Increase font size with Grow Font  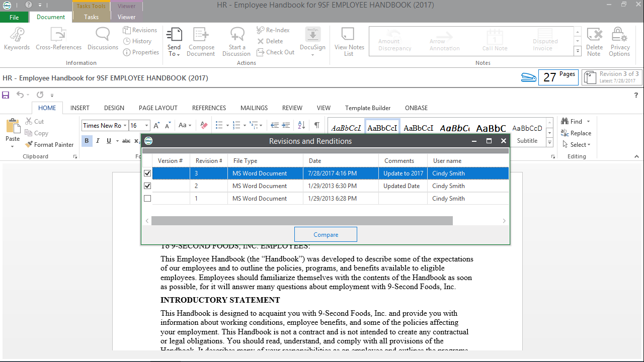(x=156, y=126)
